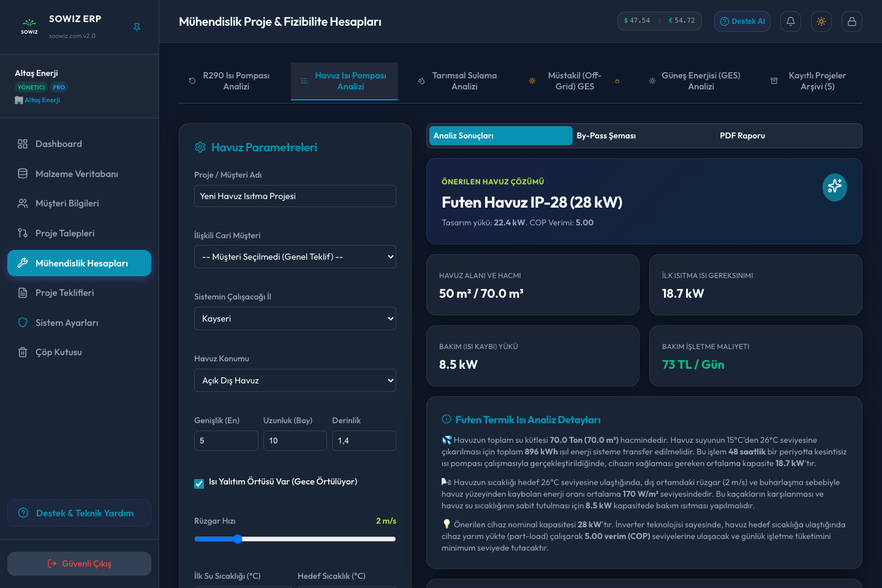Click the "$ 47.54" dollar rate

(x=637, y=21)
